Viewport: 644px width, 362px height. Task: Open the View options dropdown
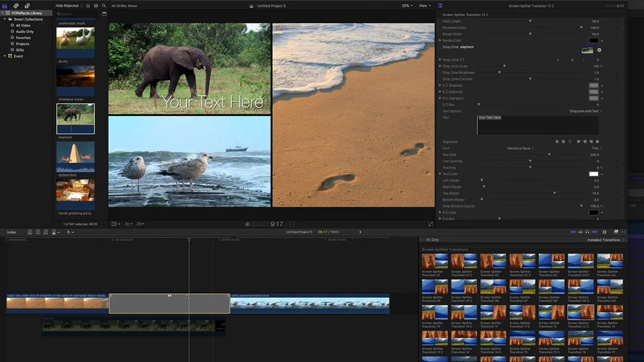[425, 5]
